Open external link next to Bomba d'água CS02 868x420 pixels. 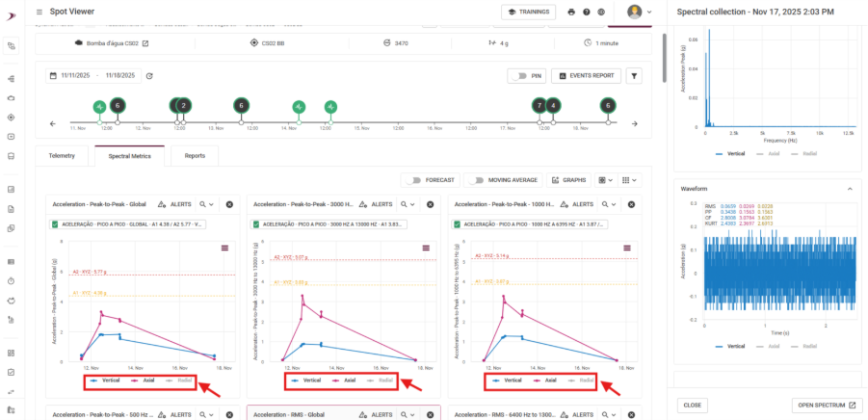coord(146,42)
